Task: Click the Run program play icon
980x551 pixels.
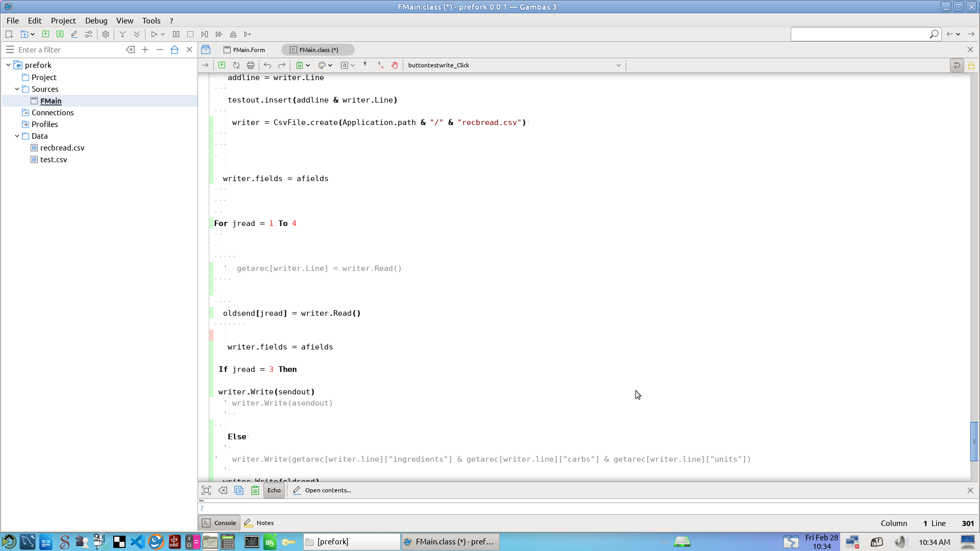Action: [154, 34]
